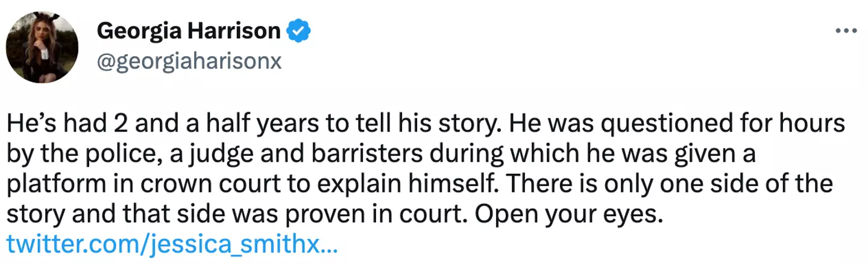Follow the twitter.com/jessica_smithx link

pos(172,244)
